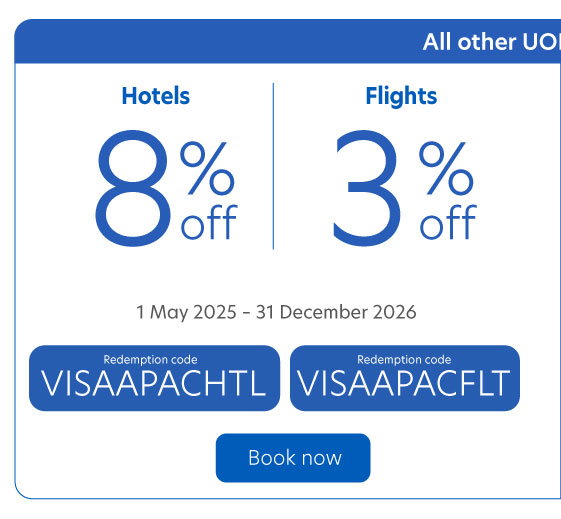Click the percent symbol beside the 8

207,168
